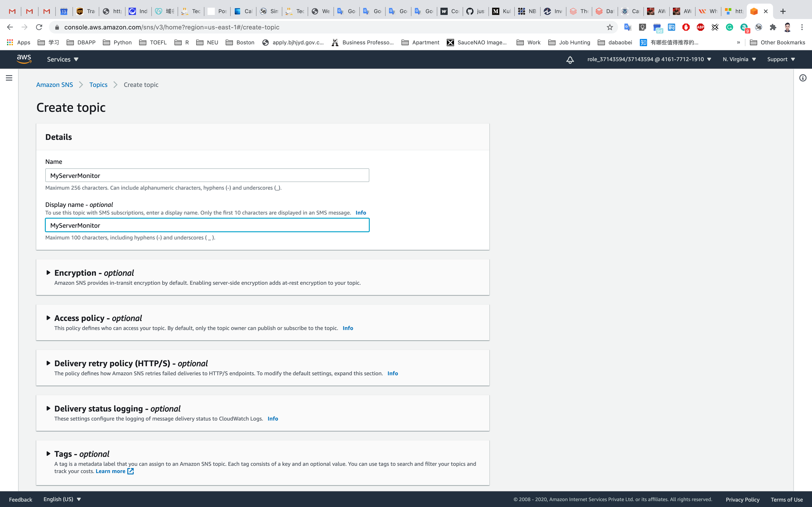Screen dimensions: 812x507
Task: Open the notifications bell icon
Action: [x=570, y=60]
